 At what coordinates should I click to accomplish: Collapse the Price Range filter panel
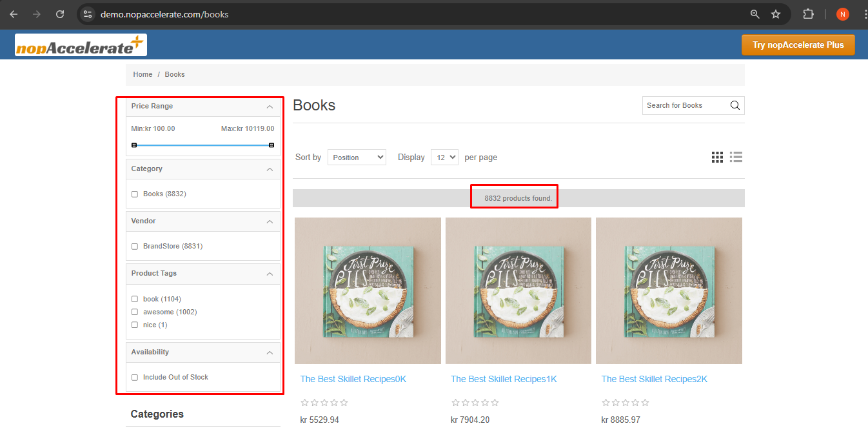(x=270, y=107)
